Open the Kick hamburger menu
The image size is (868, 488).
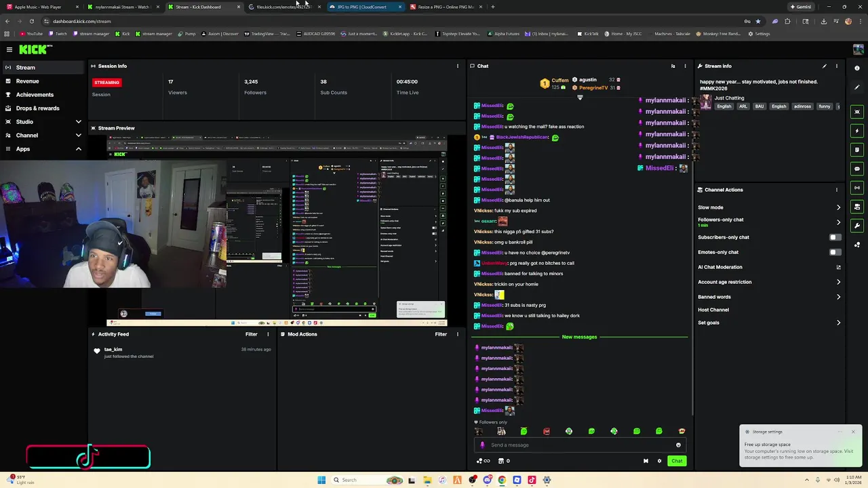[9, 49]
